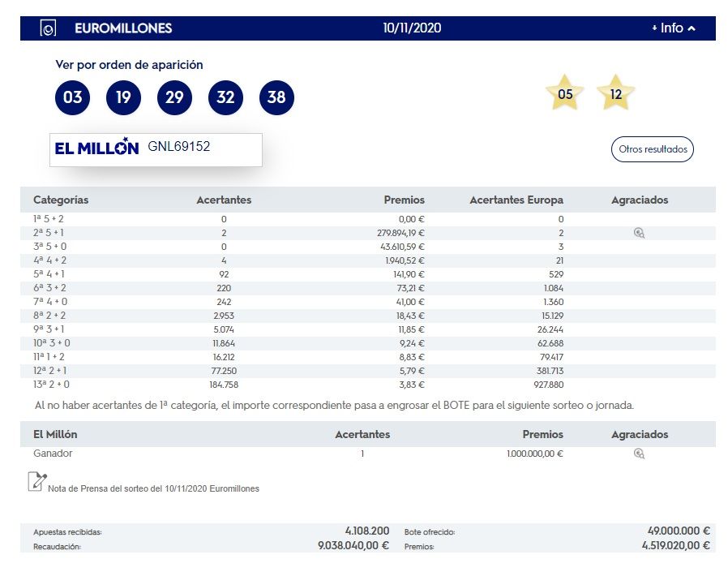The height and width of the screenshot is (572, 728).
Task: Collapse the Info expander in header
Action: [x=674, y=28]
